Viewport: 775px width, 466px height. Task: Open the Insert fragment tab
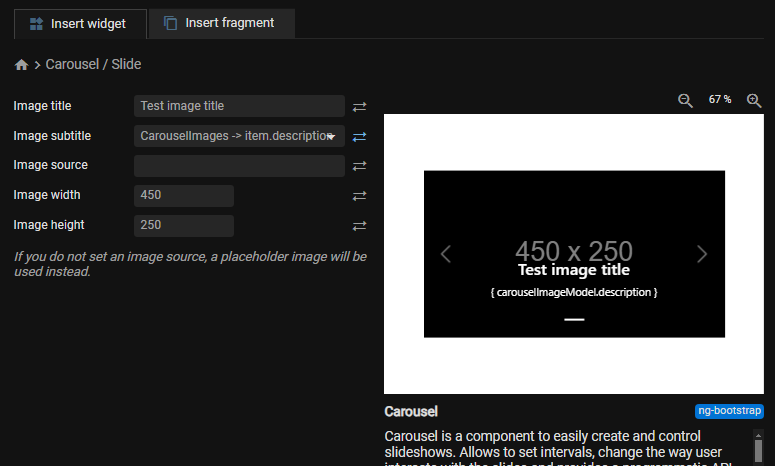click(x=221, y=23)
